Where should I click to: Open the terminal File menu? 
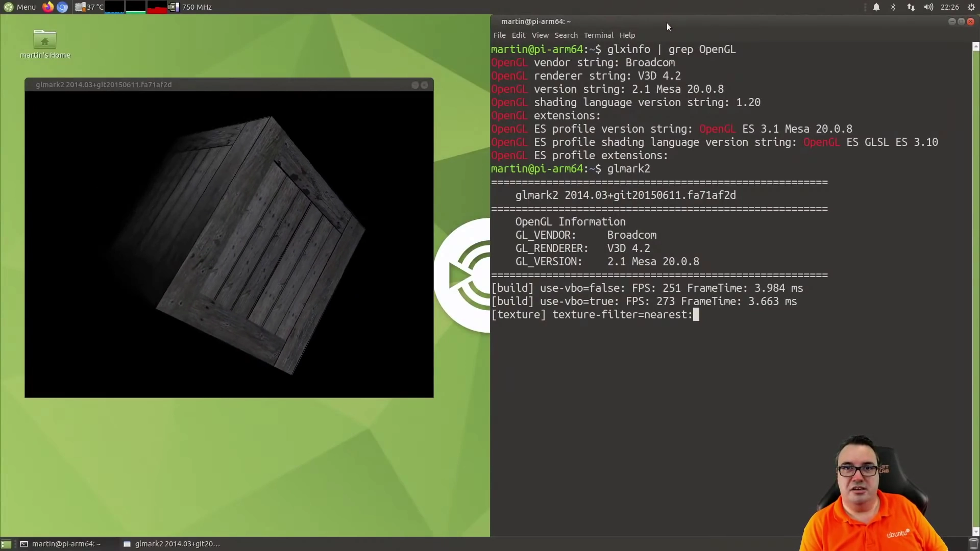coord(499,35)
